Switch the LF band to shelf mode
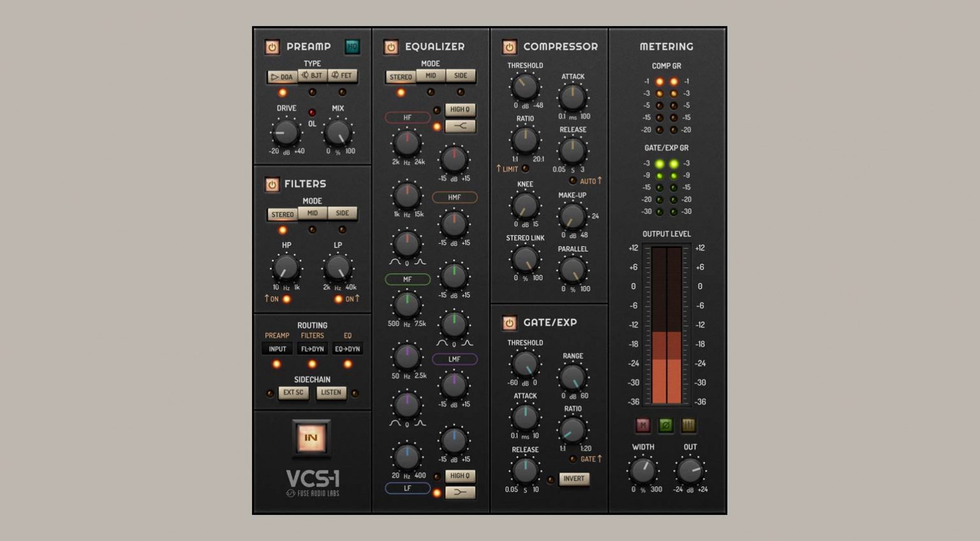The image size is (980, 541). (460, 492)
